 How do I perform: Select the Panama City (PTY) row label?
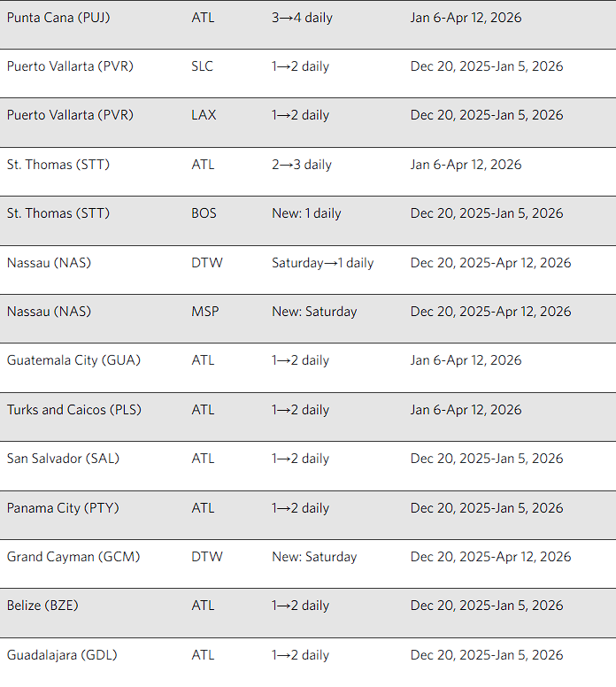63,508
